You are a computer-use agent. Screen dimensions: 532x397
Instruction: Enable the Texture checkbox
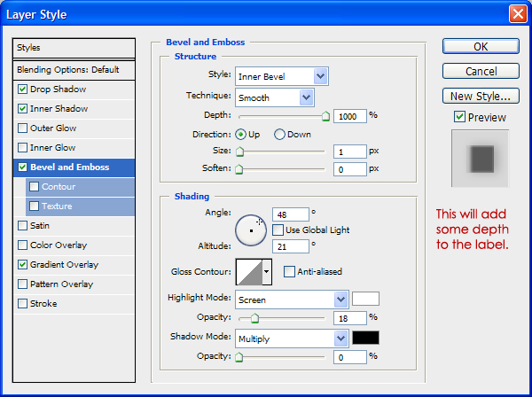coord(34,206)
